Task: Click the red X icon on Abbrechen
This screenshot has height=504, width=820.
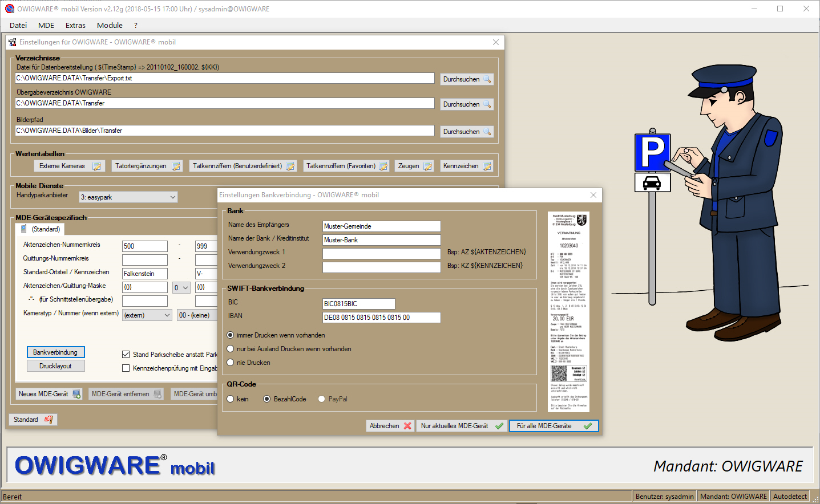Action: coord(407,426)
